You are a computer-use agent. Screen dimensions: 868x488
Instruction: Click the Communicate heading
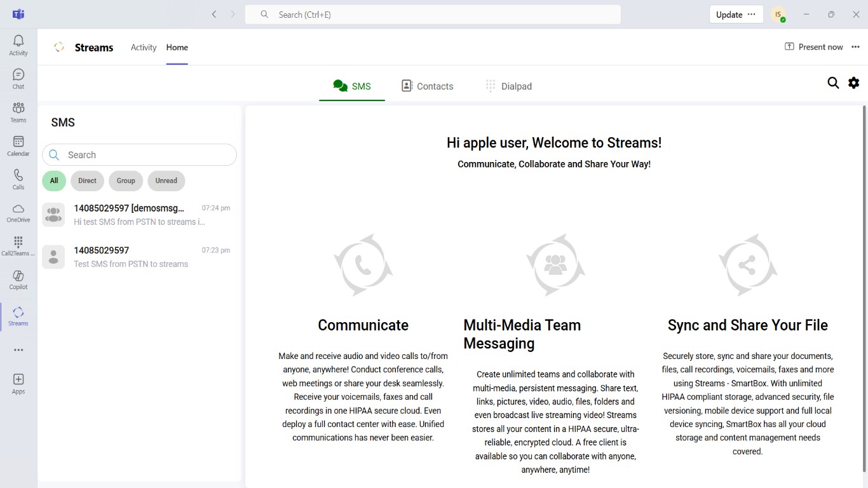[363, 325]
